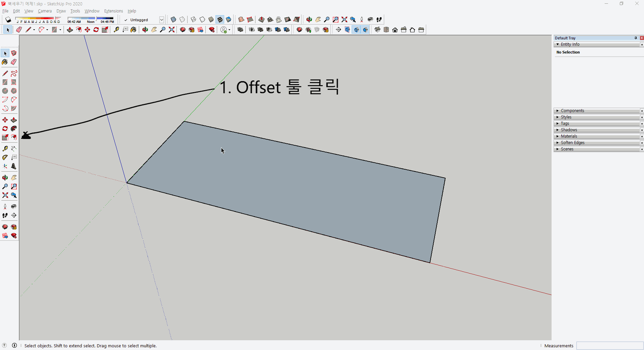
Task: Select the Paint Bucket tool
Action: (x=5, y=62)
